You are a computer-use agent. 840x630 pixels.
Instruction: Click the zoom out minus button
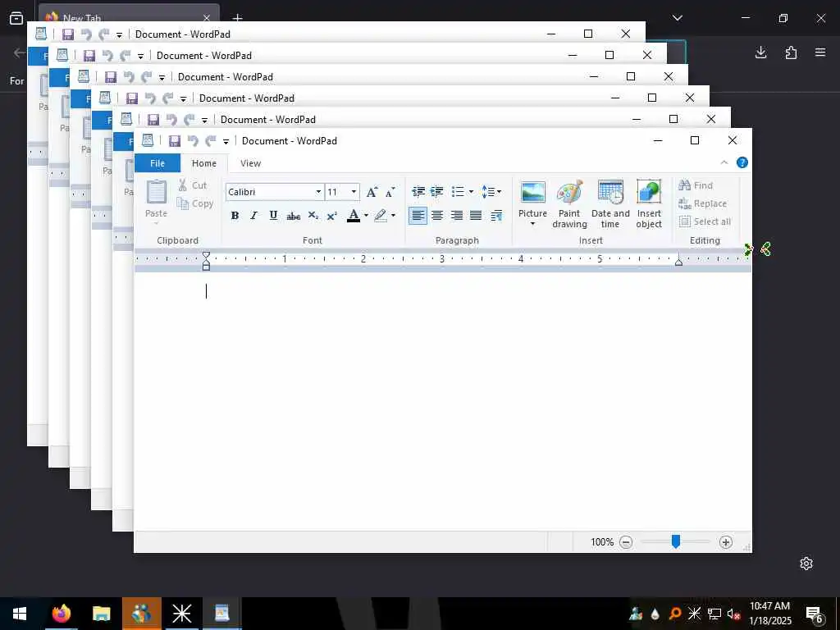(x=626, y=542)
